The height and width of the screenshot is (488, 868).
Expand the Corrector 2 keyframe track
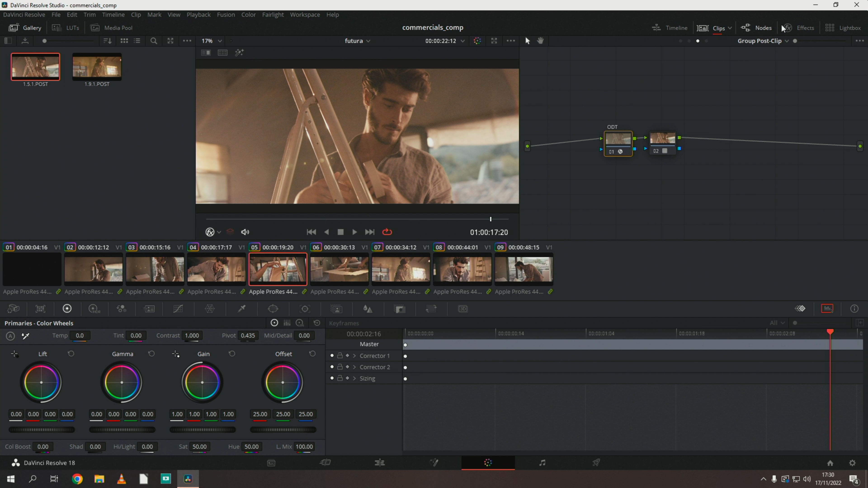[x=354, y=367]
